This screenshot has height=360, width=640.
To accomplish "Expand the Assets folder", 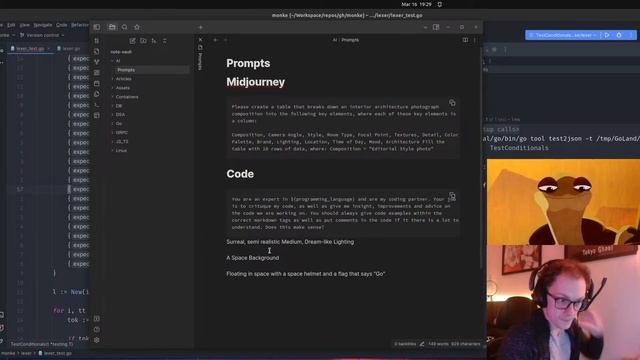I will (122, 88).
